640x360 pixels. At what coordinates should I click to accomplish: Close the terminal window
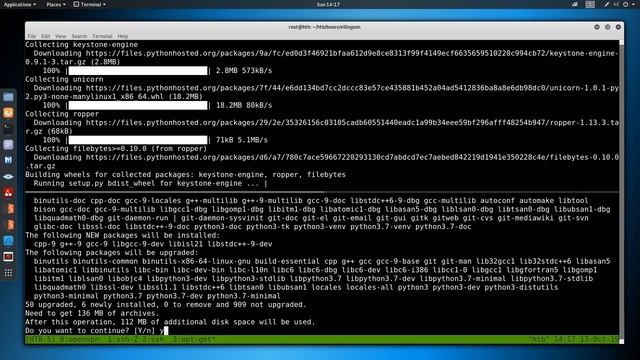click(618, 27)
